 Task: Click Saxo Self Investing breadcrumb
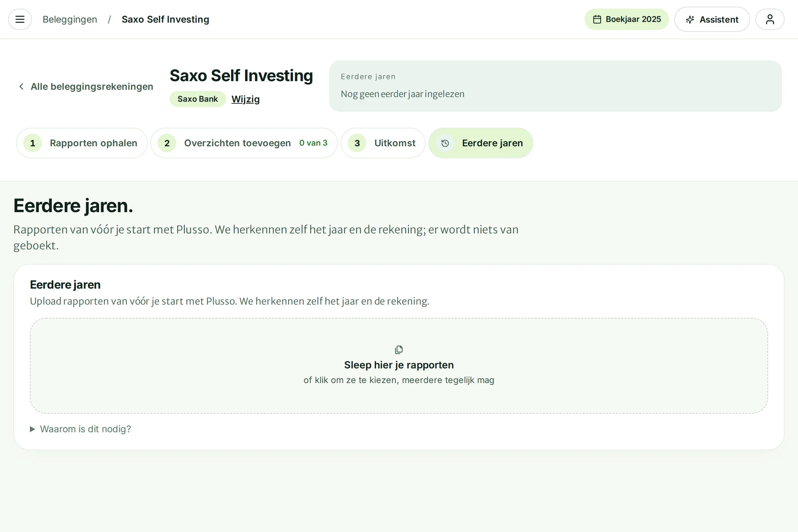click(x=165, y=19)
